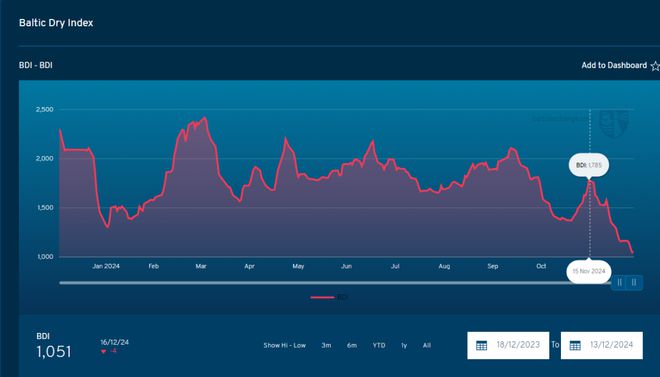Click the end date field 13/12/2024
This screenshot has height=377, width=660.
[x=601, y=345]
